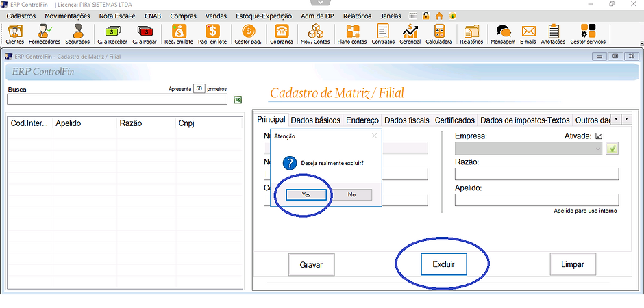
Task: Open Pag. em lote icon
Action: pyautogui.click(x=212, y=34)
